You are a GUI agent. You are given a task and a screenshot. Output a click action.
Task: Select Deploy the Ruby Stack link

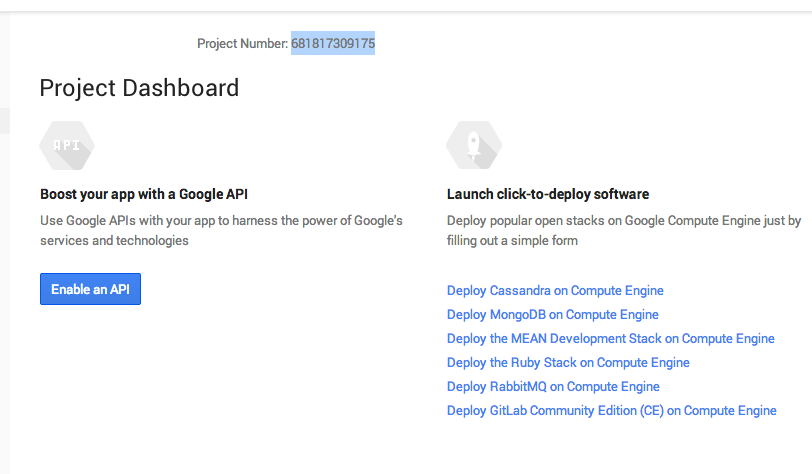tap(568, 363)
